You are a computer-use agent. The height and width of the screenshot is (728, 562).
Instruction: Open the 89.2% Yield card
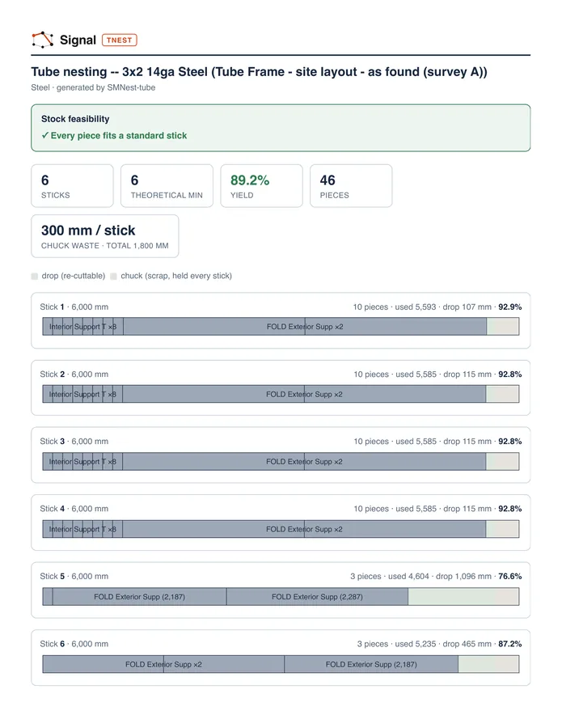click(261, 186)
